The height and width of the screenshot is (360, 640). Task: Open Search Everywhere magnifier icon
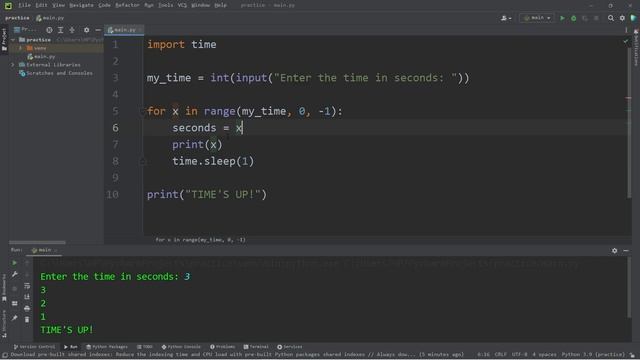point(611,18)
